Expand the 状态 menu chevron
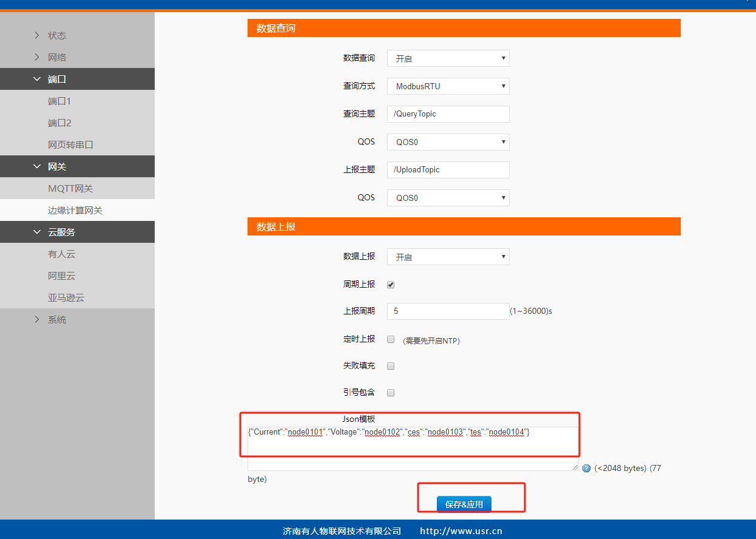Viewport: 756px width, 539px height. (37, 36)
